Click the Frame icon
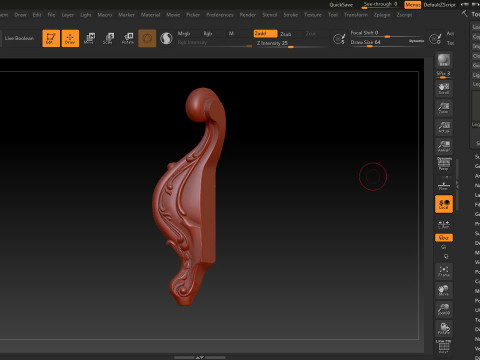The width and height of the screenshot is (480, 360). point(444,271)
